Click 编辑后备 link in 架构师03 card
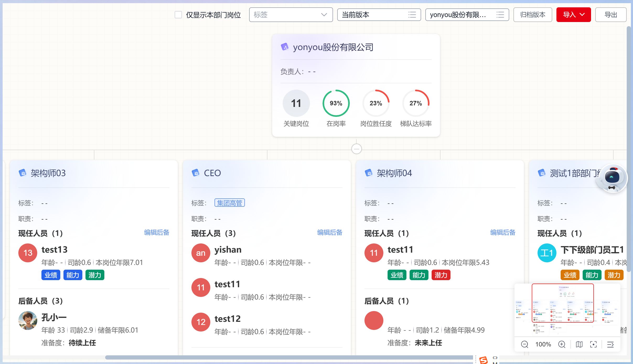 pyautogui.click(x=157, y=232)
